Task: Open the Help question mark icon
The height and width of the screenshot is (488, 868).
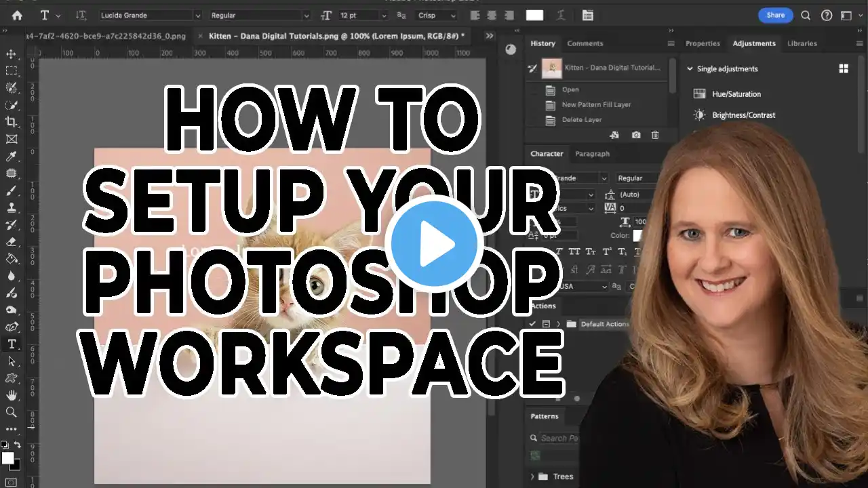Action: tap(826, 15)
